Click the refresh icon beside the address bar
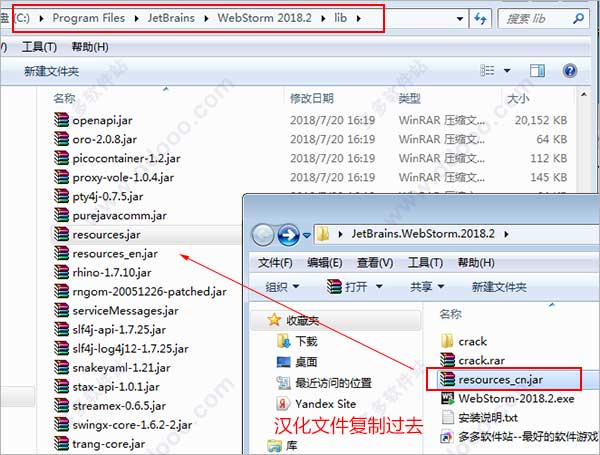Viewport: 600px width, 455px height. [x=481, y=18]
